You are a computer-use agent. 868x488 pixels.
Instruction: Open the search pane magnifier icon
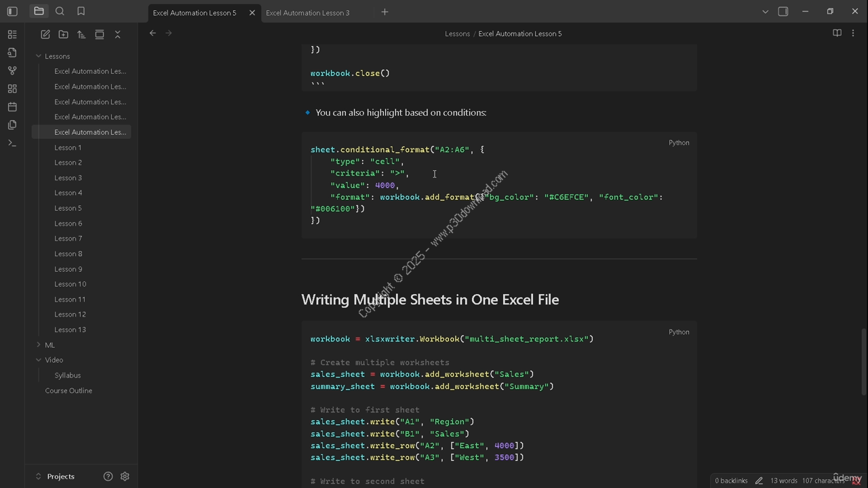click(x=60, y=12)
